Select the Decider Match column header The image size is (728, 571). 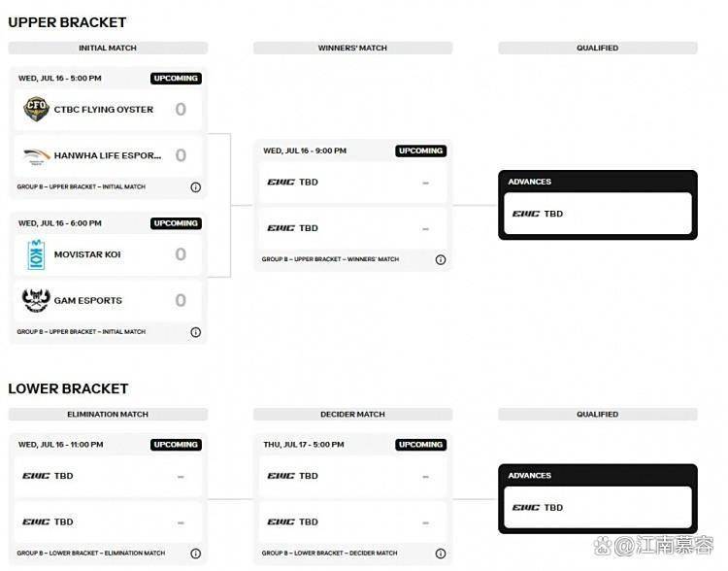point(352,415)
